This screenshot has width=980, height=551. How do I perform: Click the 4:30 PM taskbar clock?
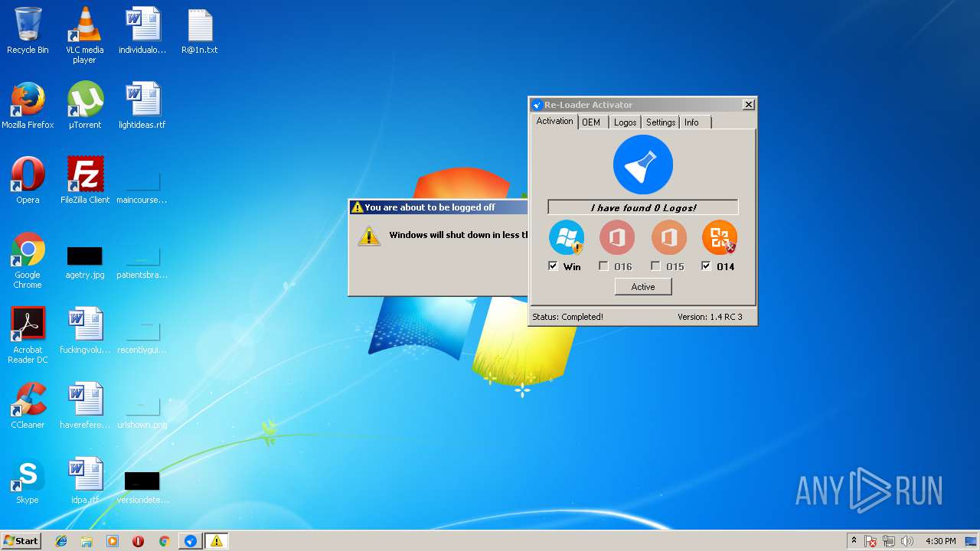click(940, 541)
